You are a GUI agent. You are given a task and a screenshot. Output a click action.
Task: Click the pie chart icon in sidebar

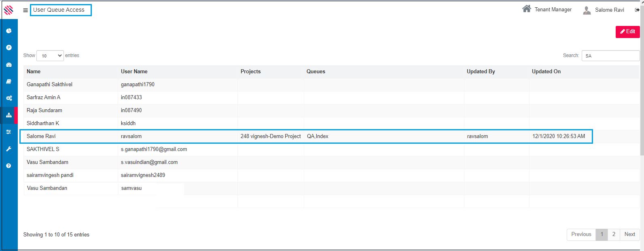click(9, 31)
